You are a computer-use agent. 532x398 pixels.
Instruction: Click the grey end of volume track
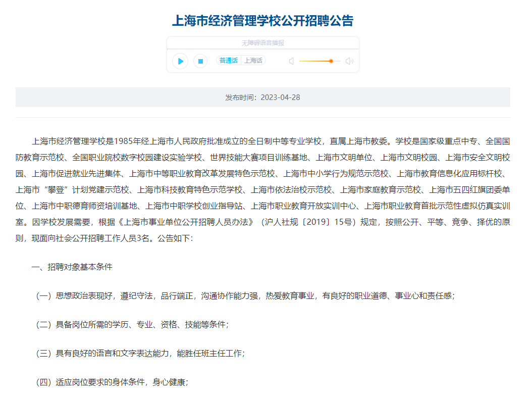(x=338, y=61)
